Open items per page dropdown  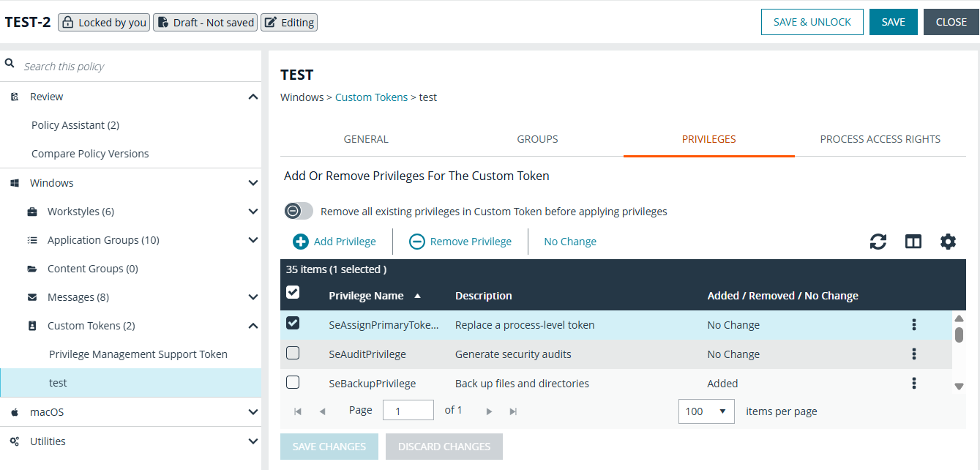coord(706,411)
